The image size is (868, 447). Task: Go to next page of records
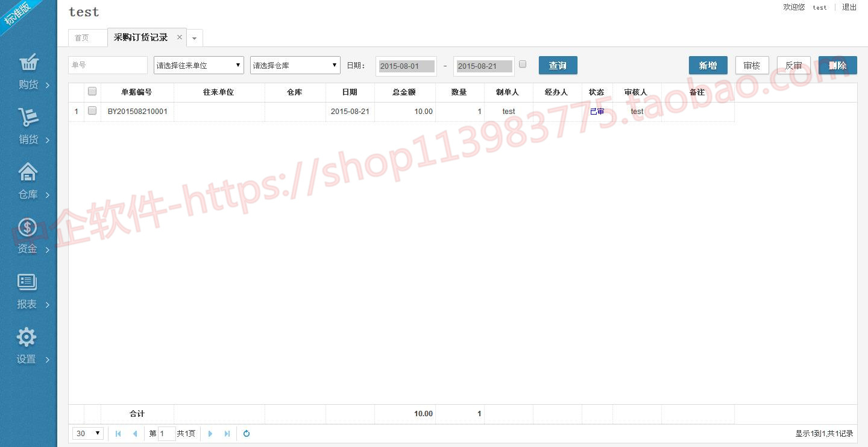coord(210,433)
